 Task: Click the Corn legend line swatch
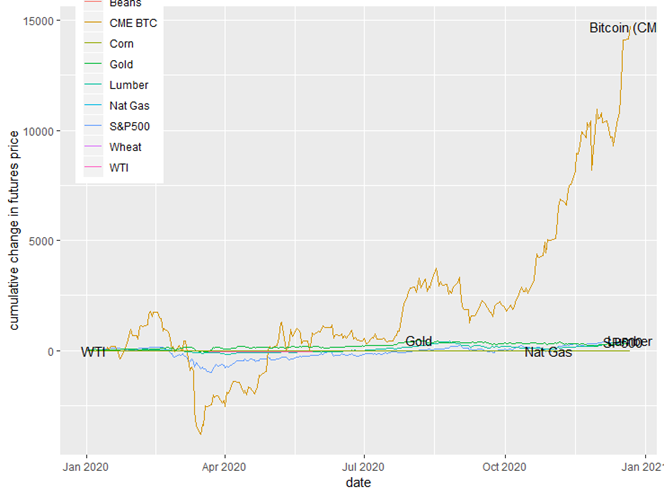pos(92,44)
